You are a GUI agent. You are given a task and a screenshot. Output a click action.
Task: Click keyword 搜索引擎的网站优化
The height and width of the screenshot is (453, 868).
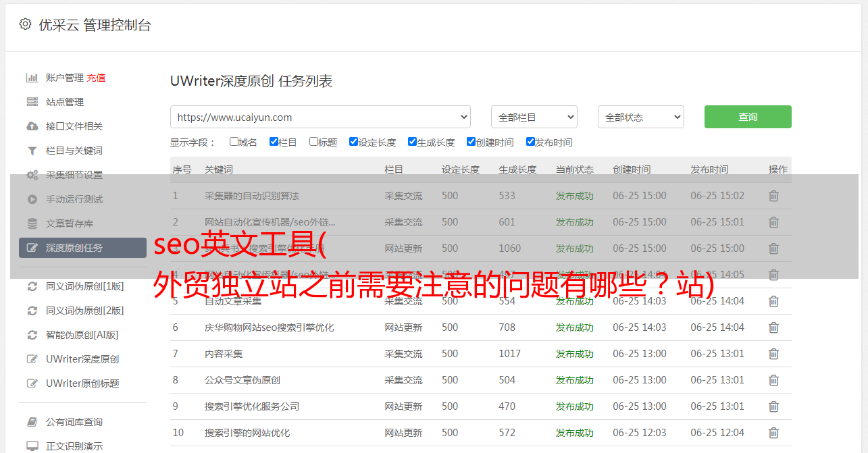coord(247,433)
